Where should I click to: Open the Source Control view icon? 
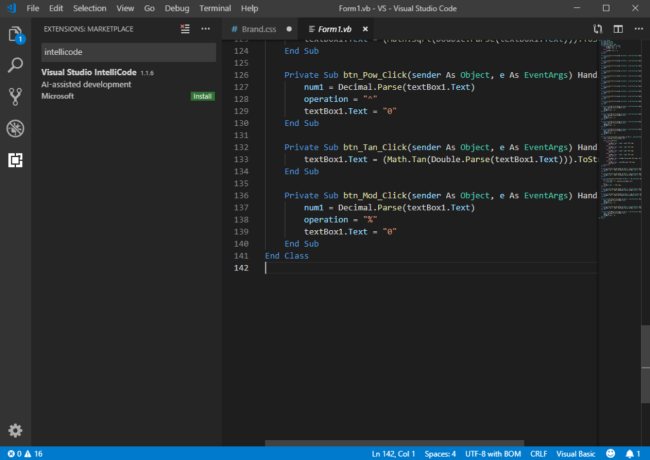(15, 97)
